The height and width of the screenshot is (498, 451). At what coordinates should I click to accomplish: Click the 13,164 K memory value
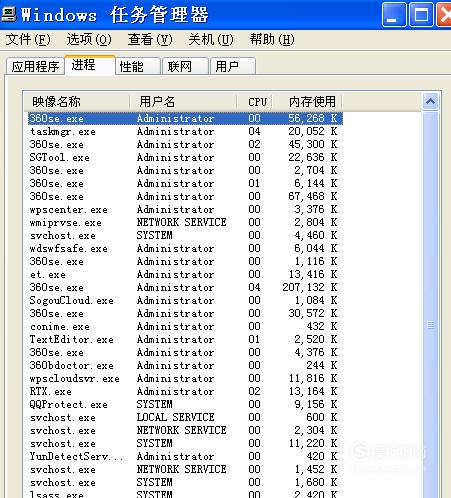[313, 391]
